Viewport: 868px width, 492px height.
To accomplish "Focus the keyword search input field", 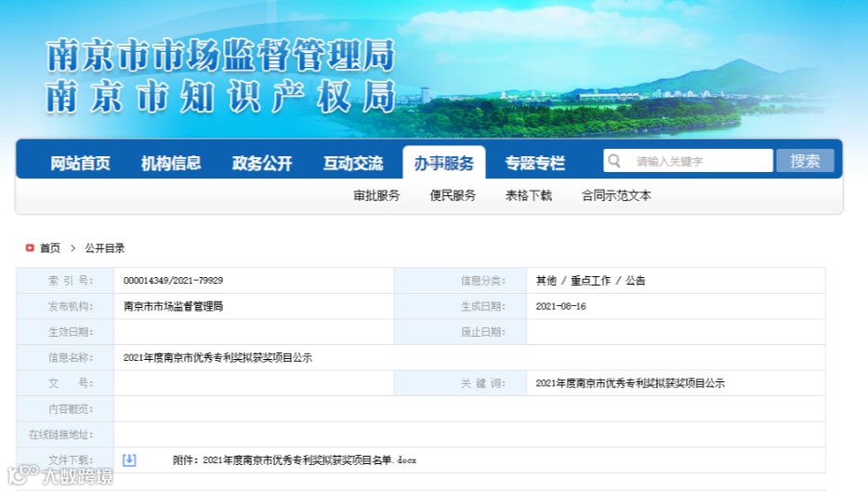I will click(x=688, y=161).
